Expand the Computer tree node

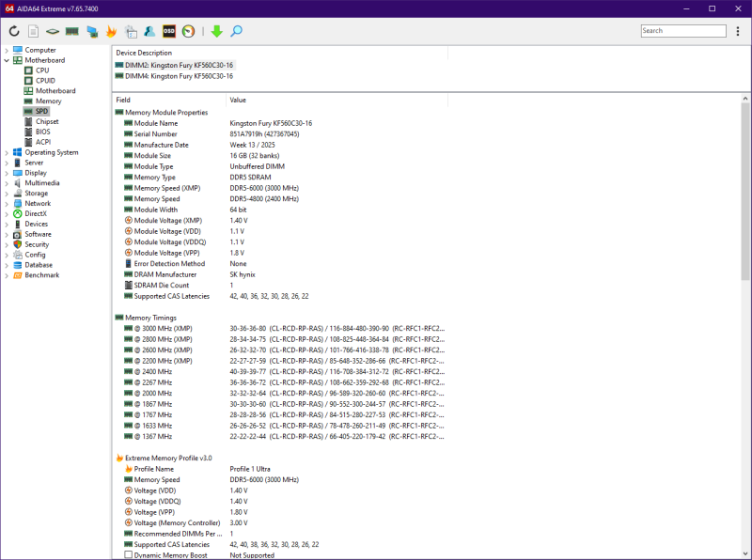coord(7,50)
